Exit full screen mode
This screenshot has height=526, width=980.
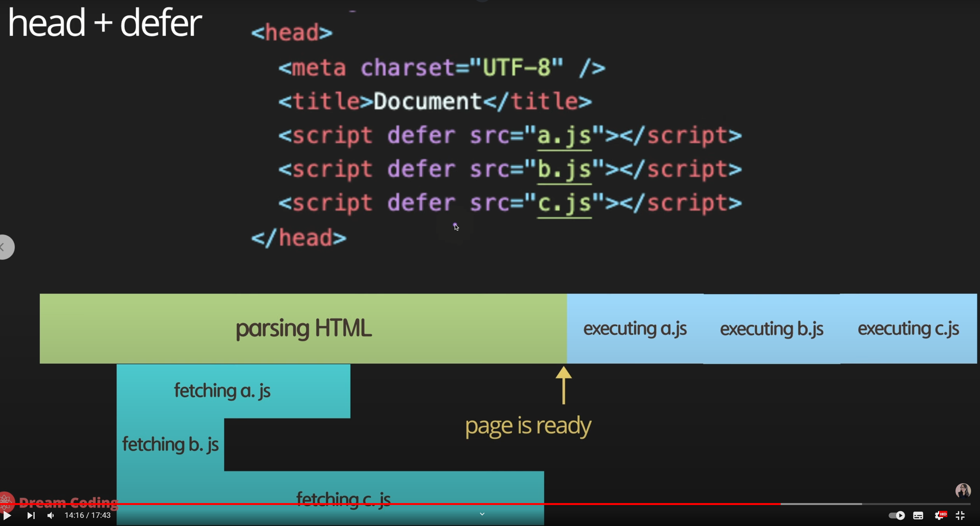click(960, 516)
